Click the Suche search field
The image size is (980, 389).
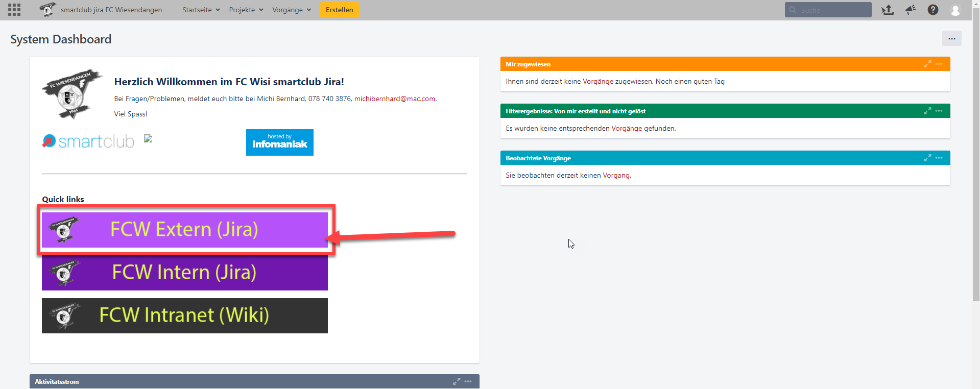pyautogui.click(x=832, y=10)
